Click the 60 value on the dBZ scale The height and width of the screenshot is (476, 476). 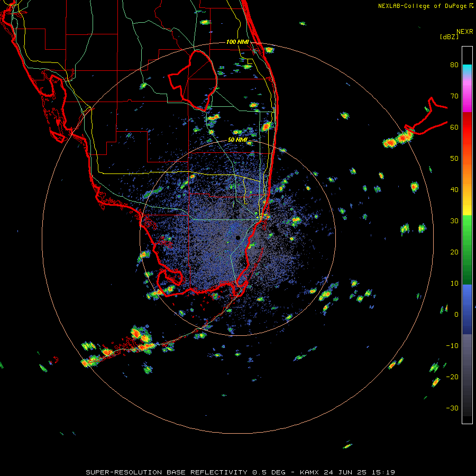coord(454,127)
